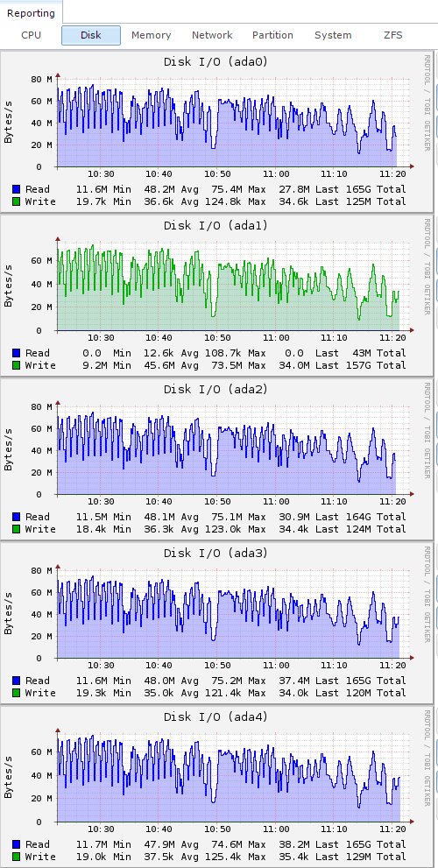Screen dimensions: 438x868
Task: Switch to the ZFS tab
Action: click(393, 35)
